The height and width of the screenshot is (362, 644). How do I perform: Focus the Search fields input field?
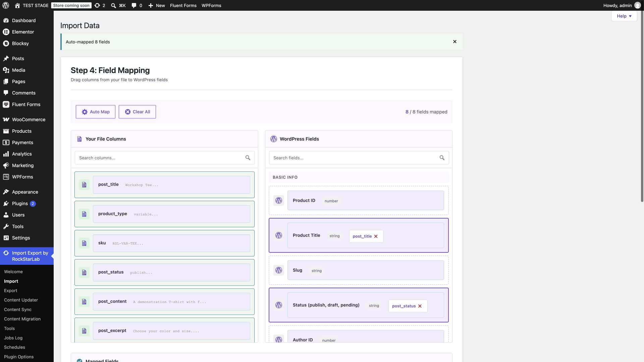(x=359, y=158)
